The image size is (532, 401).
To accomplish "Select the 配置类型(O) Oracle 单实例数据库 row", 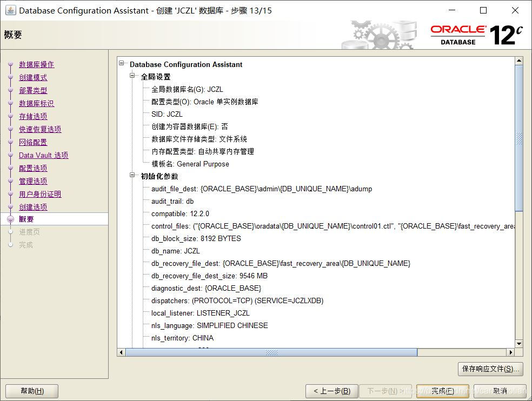I will tap(205, 102).
